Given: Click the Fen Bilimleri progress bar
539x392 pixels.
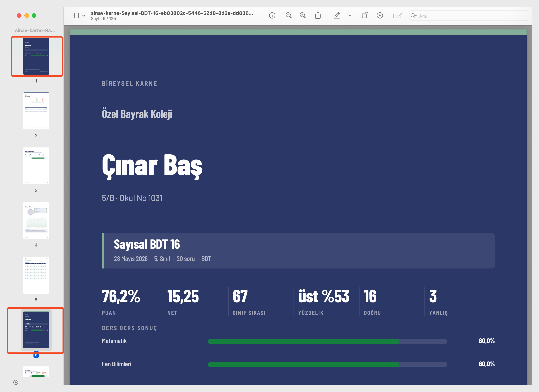Looking at the screenshot, I should click(x=327, y=364).
